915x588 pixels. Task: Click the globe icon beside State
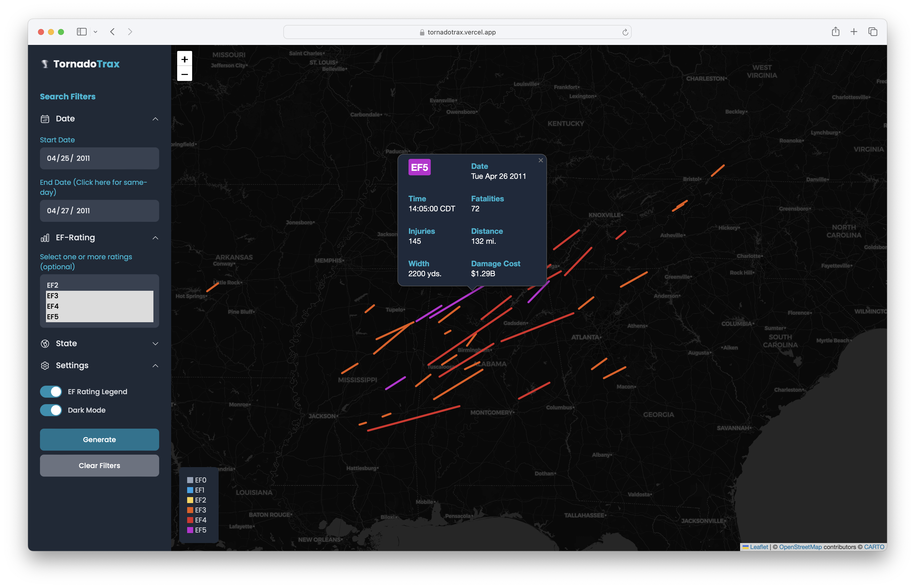point(45,344)
